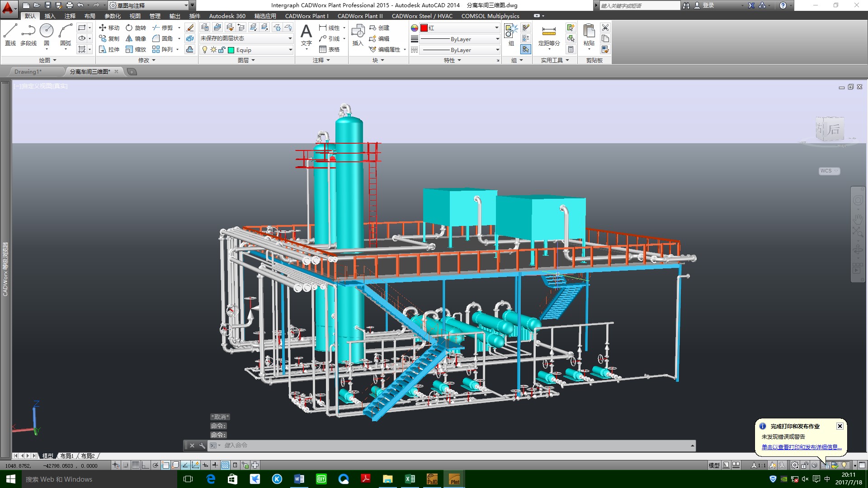The image size is (868, 488).
Task: Click the print details link in balloon
Action: (801, 447)
